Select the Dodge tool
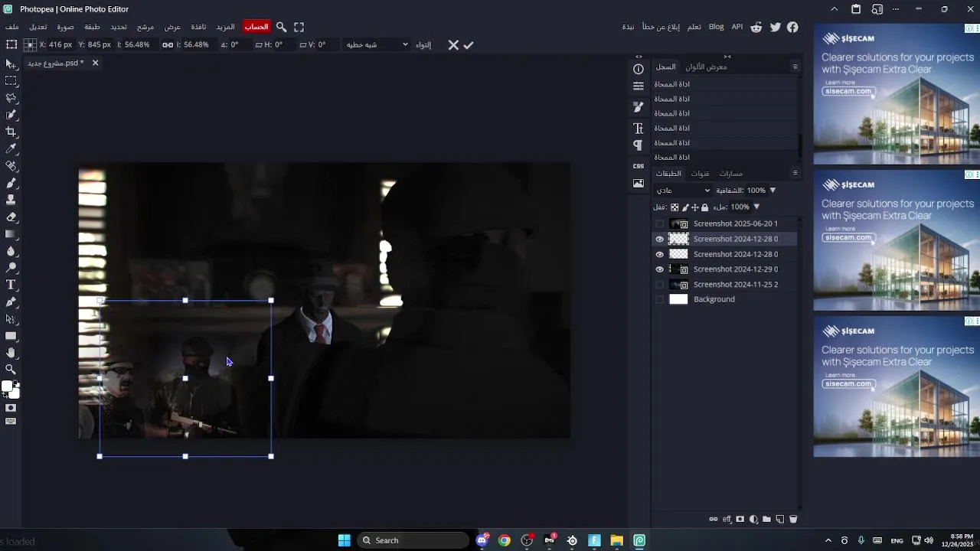The width and height of the screenshot is (980, 551). pyautogui.click(x=11, y=268)
